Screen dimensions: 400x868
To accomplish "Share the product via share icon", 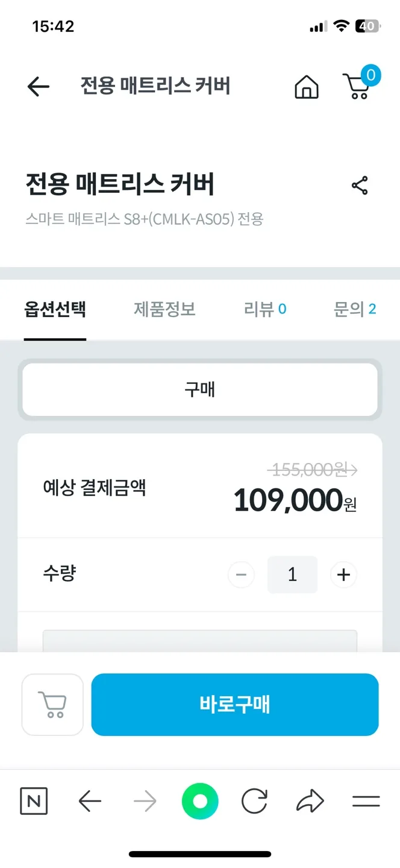I will [360, 186].
